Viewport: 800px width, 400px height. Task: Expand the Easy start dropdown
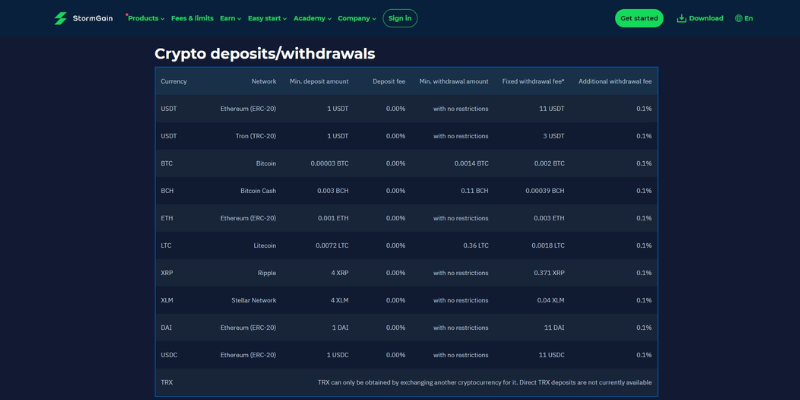pos(267,18)
